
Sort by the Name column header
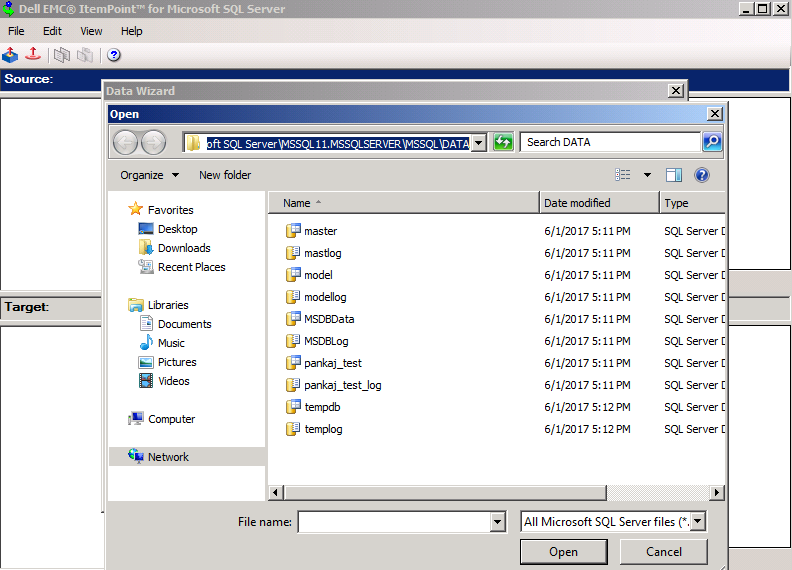(x=404, y=203)
